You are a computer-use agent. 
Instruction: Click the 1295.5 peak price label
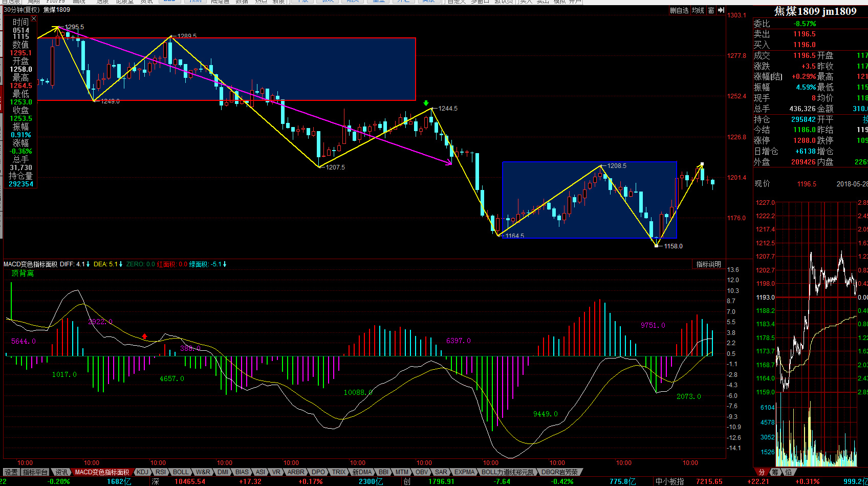74,27
